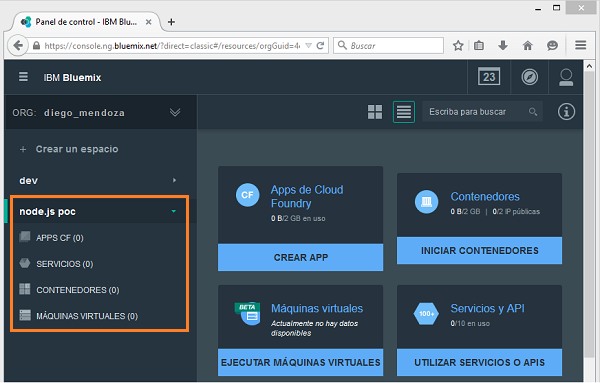Go to browser home page icon

pos(527,46)
